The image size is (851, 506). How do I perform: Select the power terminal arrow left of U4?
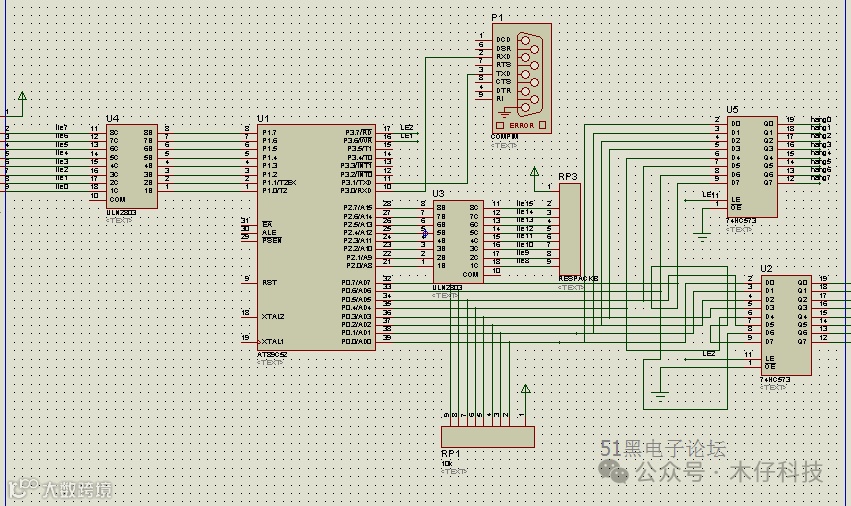(22, 96)
